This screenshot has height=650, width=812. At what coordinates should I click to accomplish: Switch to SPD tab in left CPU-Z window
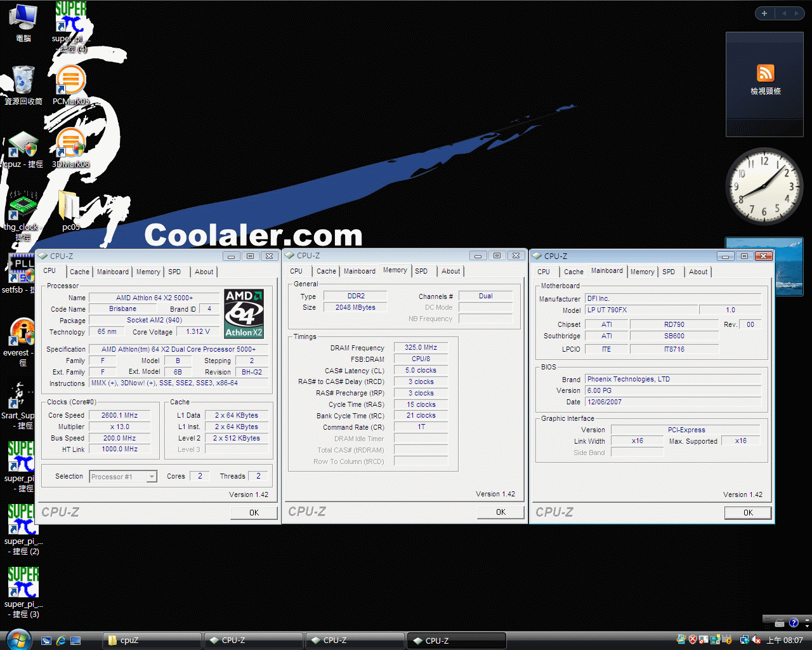click(x=174, y=272)
